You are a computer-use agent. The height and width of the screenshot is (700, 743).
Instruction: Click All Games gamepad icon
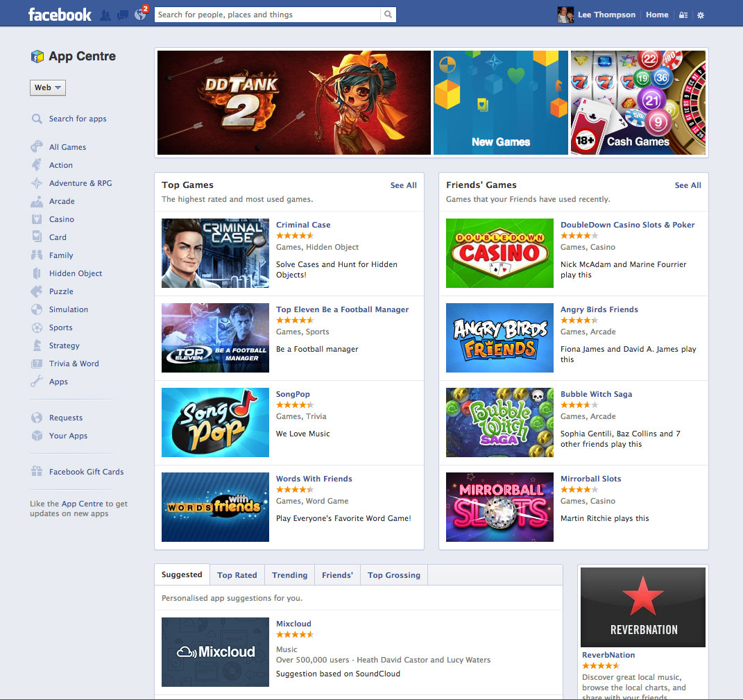(37, 147)
